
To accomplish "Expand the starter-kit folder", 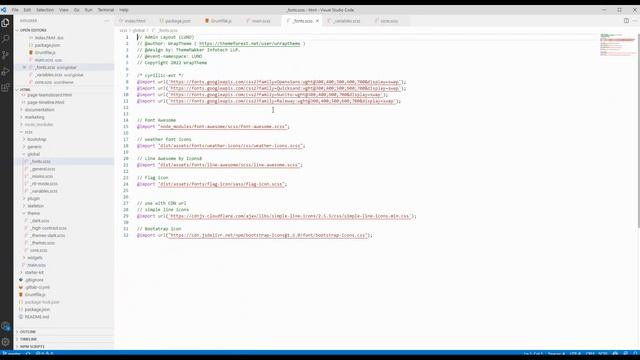I will click(x=34, y=272).
